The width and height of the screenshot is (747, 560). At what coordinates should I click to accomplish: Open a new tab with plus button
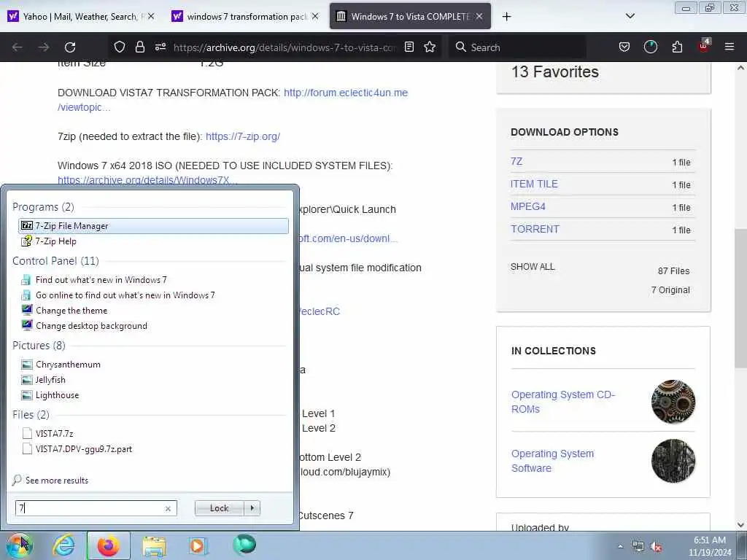[506, 17]
